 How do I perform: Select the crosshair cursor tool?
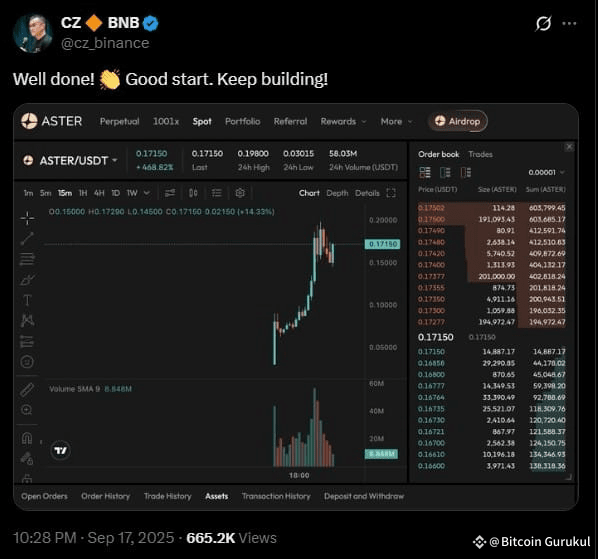click(27, 218)
